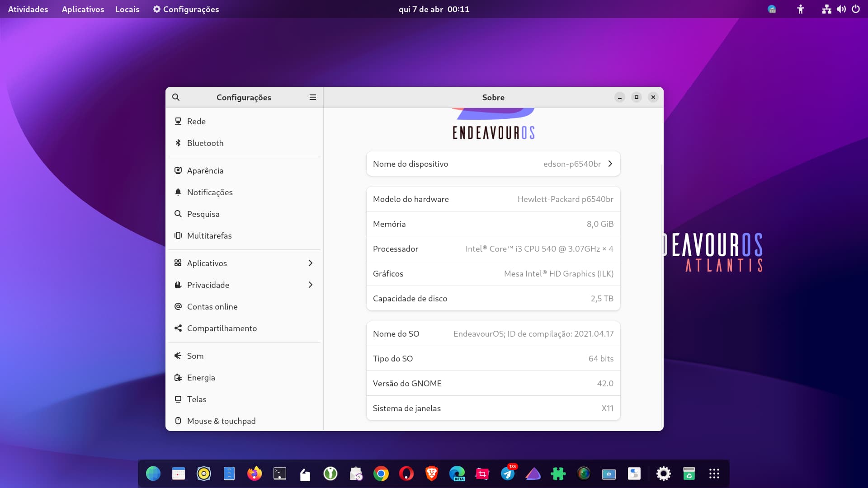This screenshot has height=488, width=868.
Task: Open the blue file cabinet icon in dock
Action: coord(229,474)
